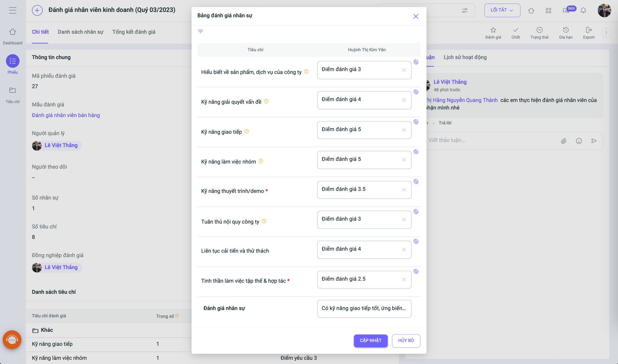Open the Lịch sử hoạt động tab

(x=465, y=57)
